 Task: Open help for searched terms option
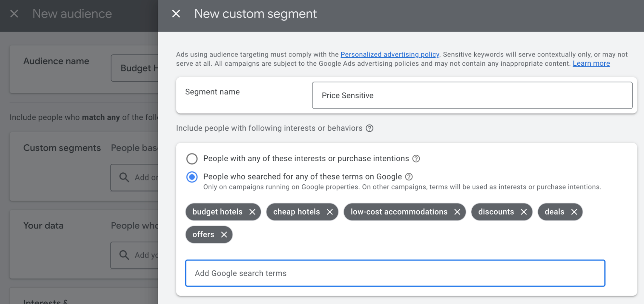tap(409, 177)
